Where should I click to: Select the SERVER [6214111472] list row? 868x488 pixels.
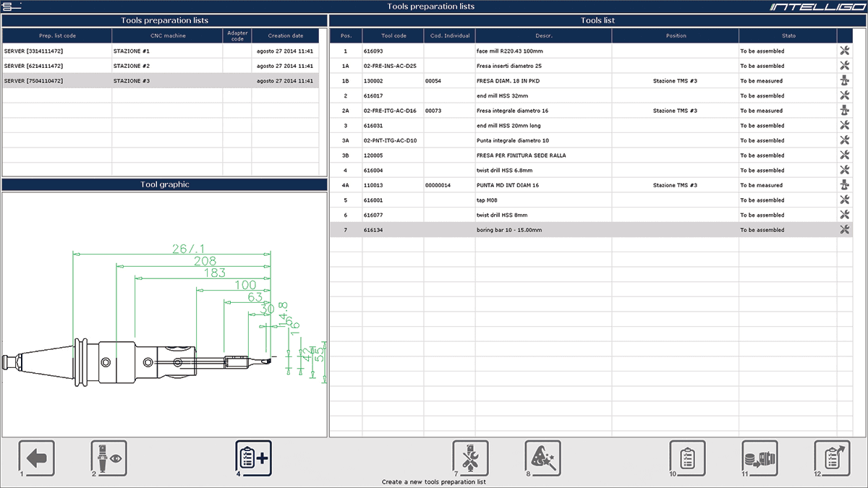pyautogui.click(x=56, y=66)
